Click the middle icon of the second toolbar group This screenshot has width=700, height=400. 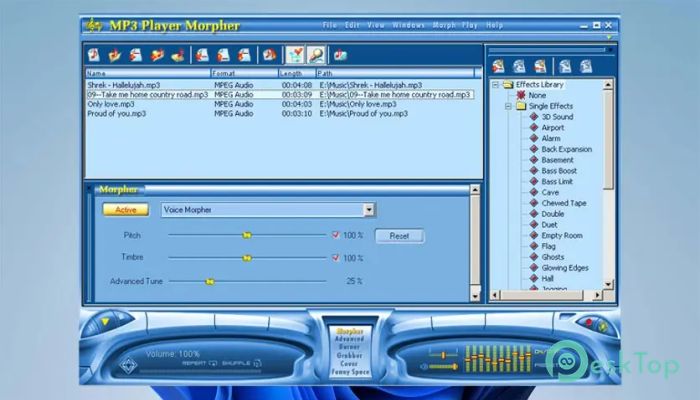click(x=223, y=55)
